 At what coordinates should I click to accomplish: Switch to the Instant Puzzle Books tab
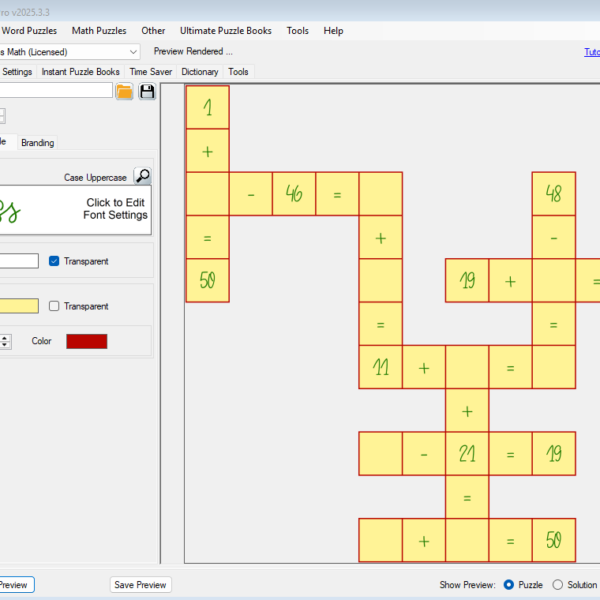(80, 72)
